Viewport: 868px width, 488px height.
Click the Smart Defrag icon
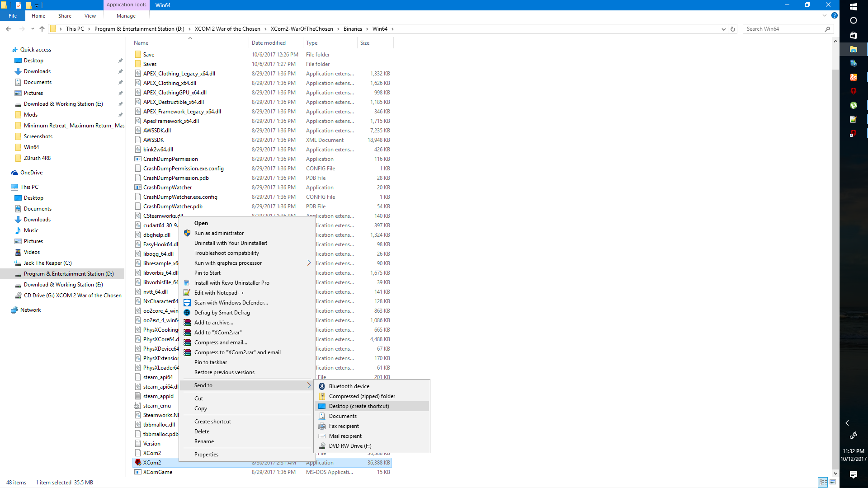(187, 313)
